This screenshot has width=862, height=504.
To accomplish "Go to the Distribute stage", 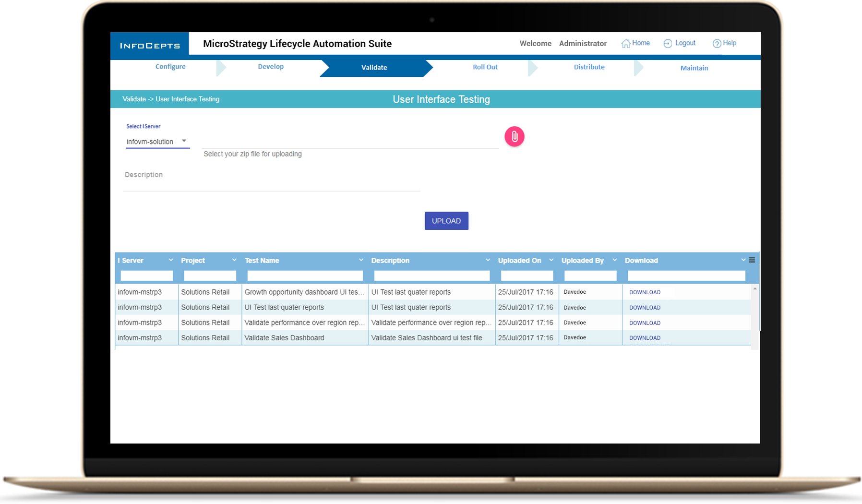I will (589, 67).
